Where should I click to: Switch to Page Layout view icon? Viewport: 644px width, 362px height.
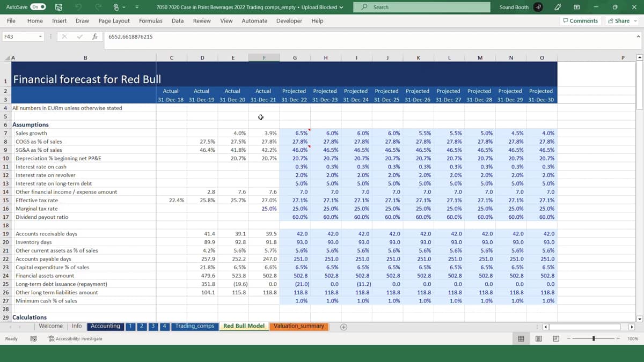tap(538, 339)
